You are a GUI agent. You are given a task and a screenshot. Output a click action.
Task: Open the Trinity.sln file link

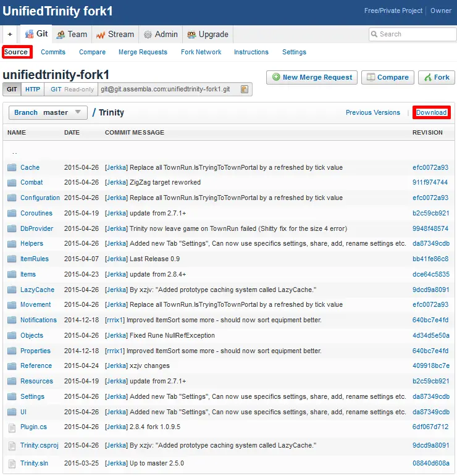[34, 464]
